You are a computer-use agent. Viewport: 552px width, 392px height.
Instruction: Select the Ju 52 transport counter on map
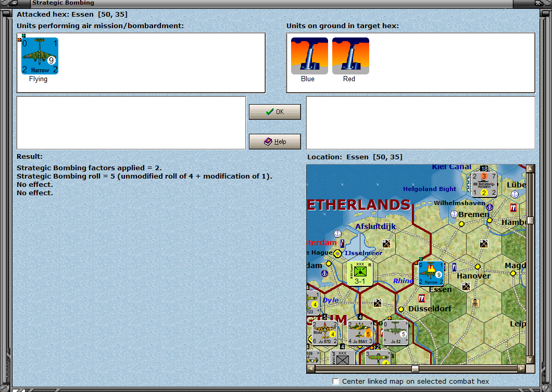point(395,333)
